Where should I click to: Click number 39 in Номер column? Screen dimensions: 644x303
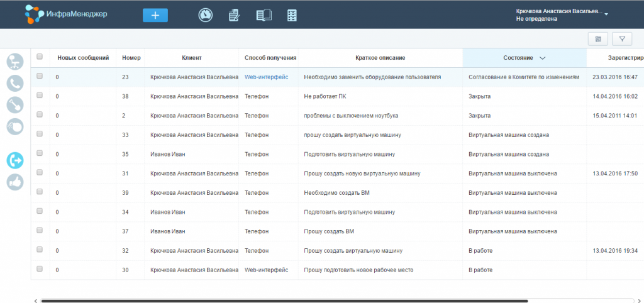coord(125,193)
